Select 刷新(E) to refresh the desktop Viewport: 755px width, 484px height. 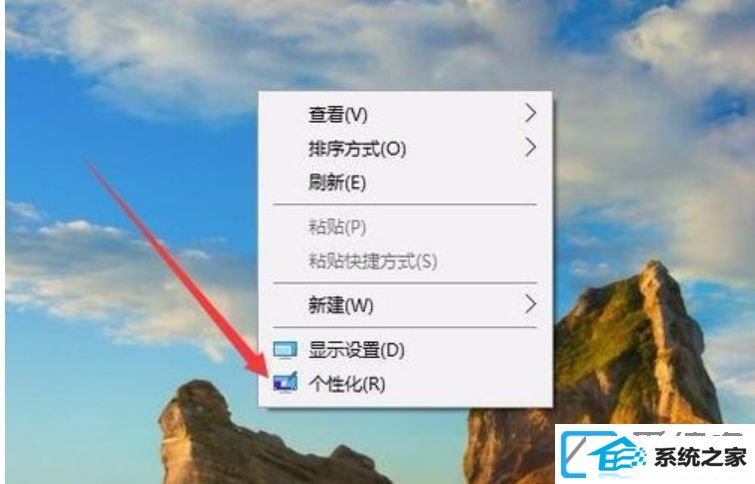[x=405, y=183]
